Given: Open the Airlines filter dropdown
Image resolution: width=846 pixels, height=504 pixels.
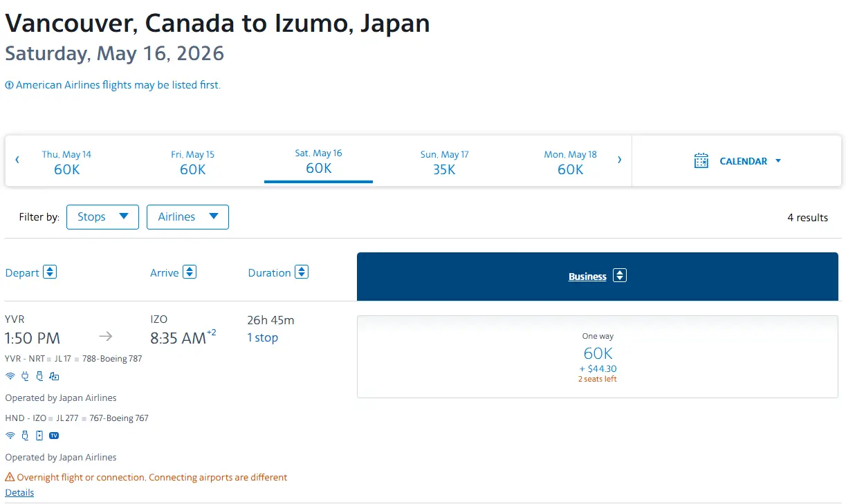Looking at the screenshot, I should click(x=187, y=217).
